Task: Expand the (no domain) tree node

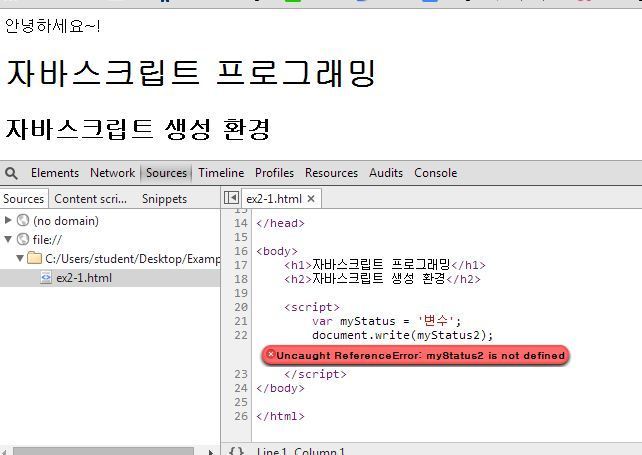Action: [8, 220]
